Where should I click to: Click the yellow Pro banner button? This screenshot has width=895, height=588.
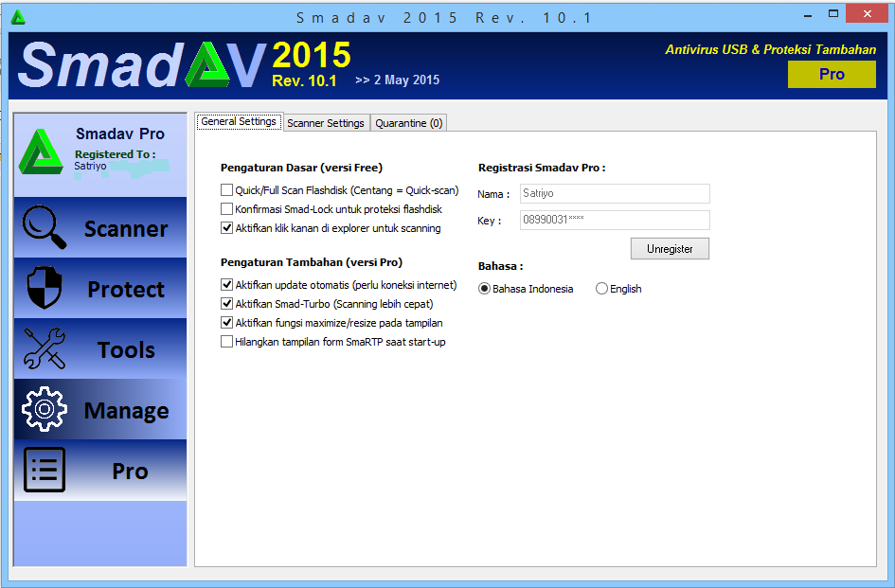(x=832, y=74)
